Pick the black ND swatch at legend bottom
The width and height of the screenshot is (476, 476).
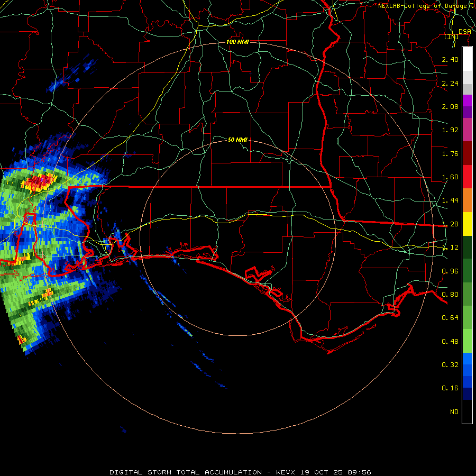(x=467, y=411)
